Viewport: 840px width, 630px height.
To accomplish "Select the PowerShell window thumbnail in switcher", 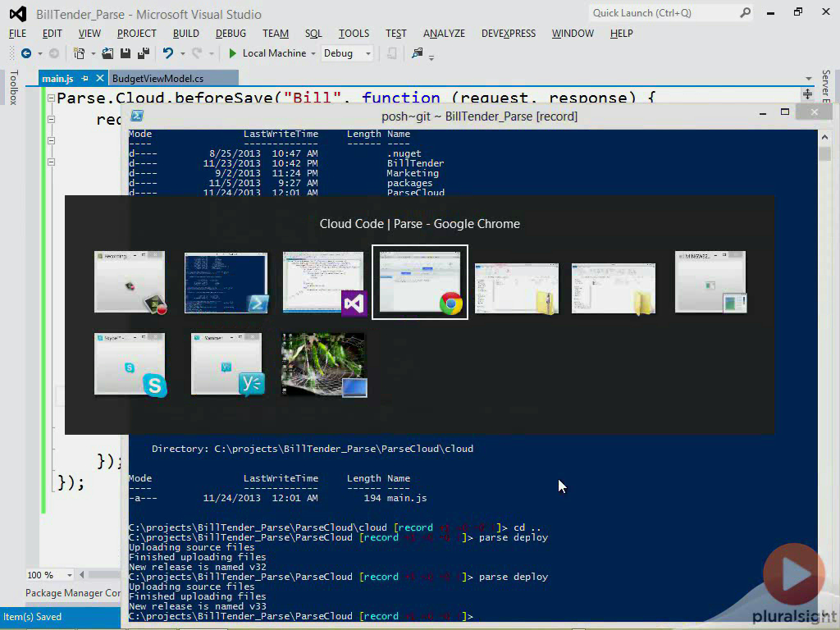I will click(226, 283).
